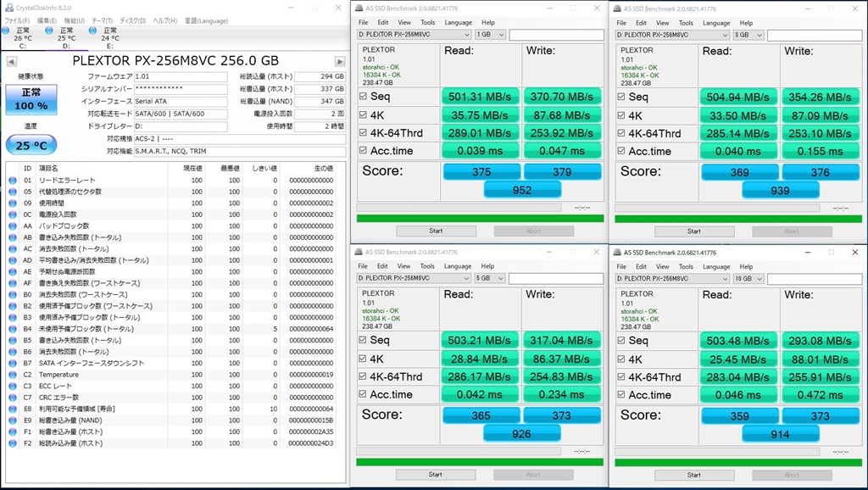The height and width of the screenshot is (490, 868).
Task: Go to the next disk using the right arrow
Action: click(x=340, y=61)
